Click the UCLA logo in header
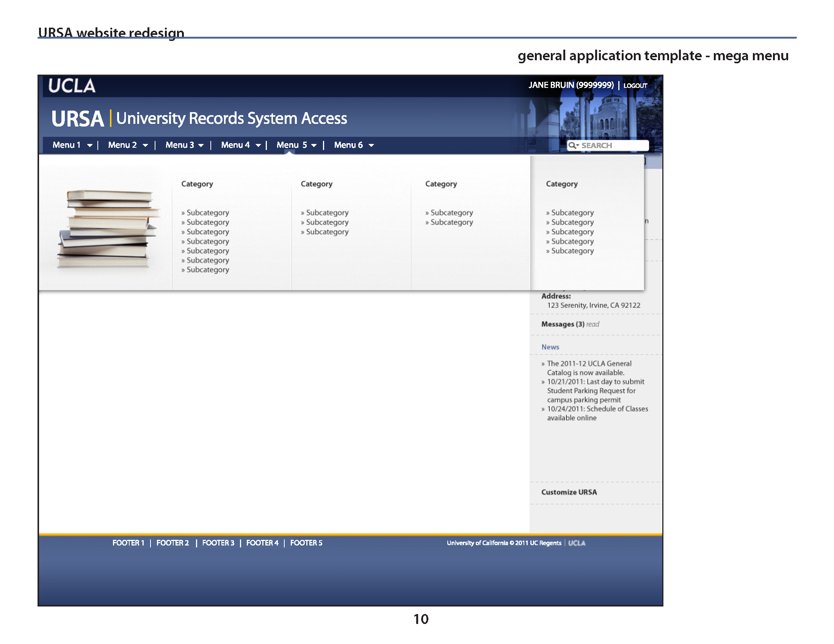834x644 pixels. click(x=72, y=86)
